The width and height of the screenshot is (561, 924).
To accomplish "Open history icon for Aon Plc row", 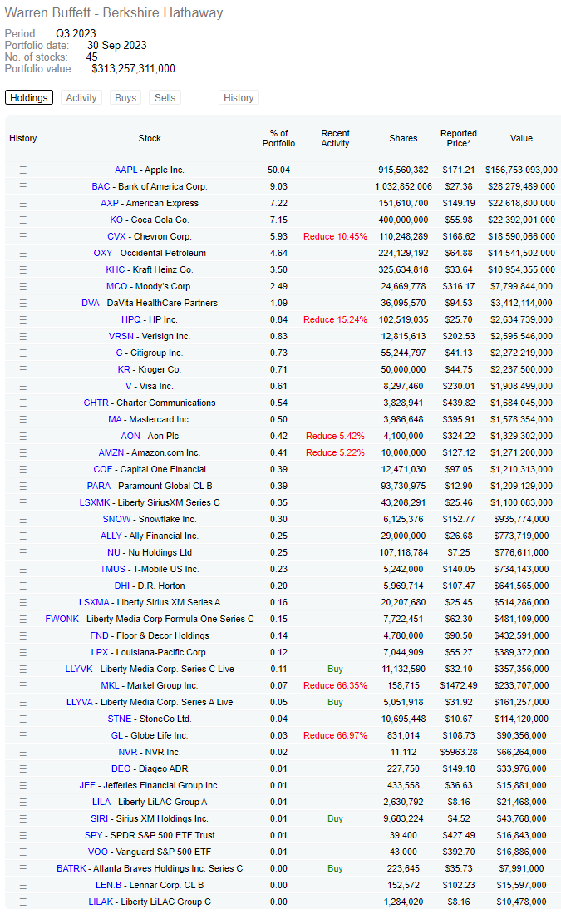I will (x=23, y=436).
